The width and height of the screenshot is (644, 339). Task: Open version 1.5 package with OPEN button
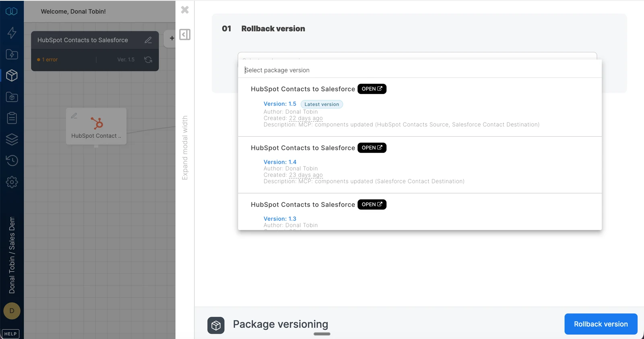point(372,89)
